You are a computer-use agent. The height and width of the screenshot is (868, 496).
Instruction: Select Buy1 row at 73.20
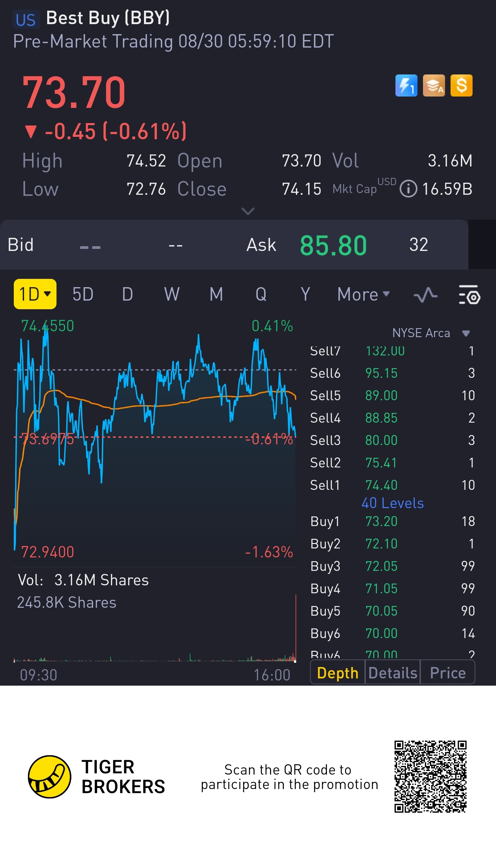pos(392,522)
